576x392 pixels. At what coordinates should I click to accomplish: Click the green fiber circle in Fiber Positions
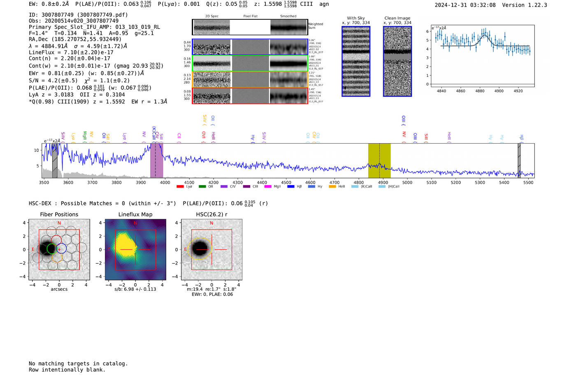point(51,248)
